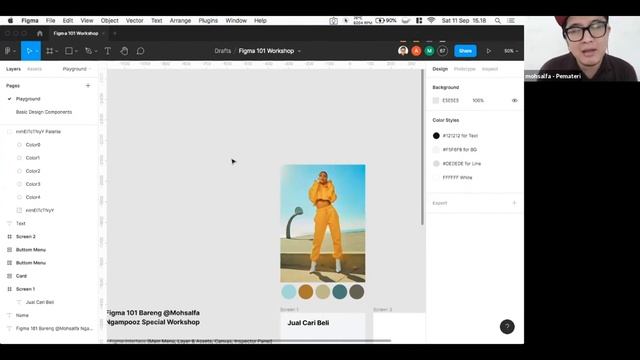This screenshot has height=360, width=640.
Task: Click the first collaborator avatar
Action: tap(403, 51)
